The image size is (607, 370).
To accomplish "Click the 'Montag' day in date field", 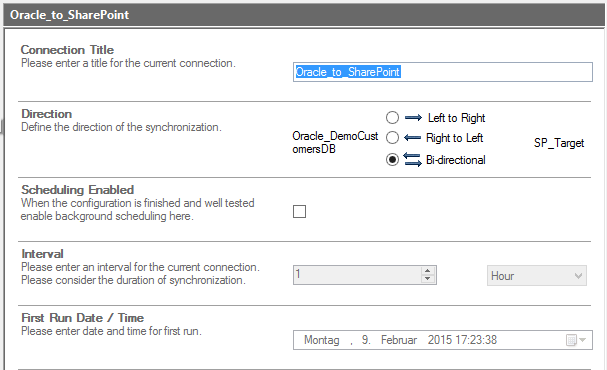I will 321,340.
